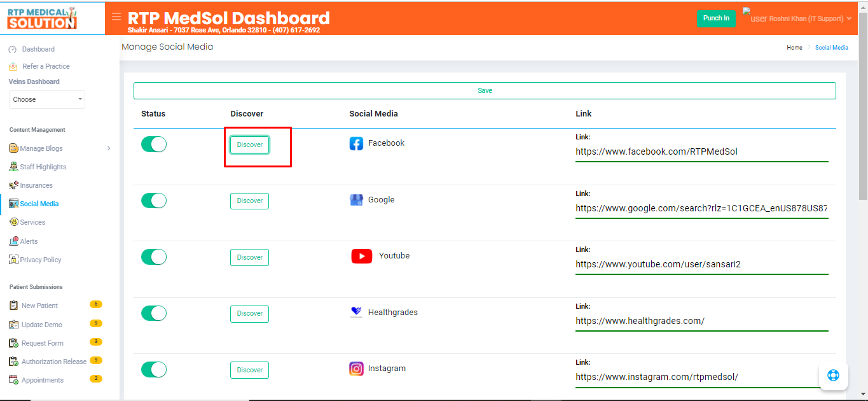Select Services in the sidebar
The height and width of the screenshot is (401, 868).
click(32, 222)
